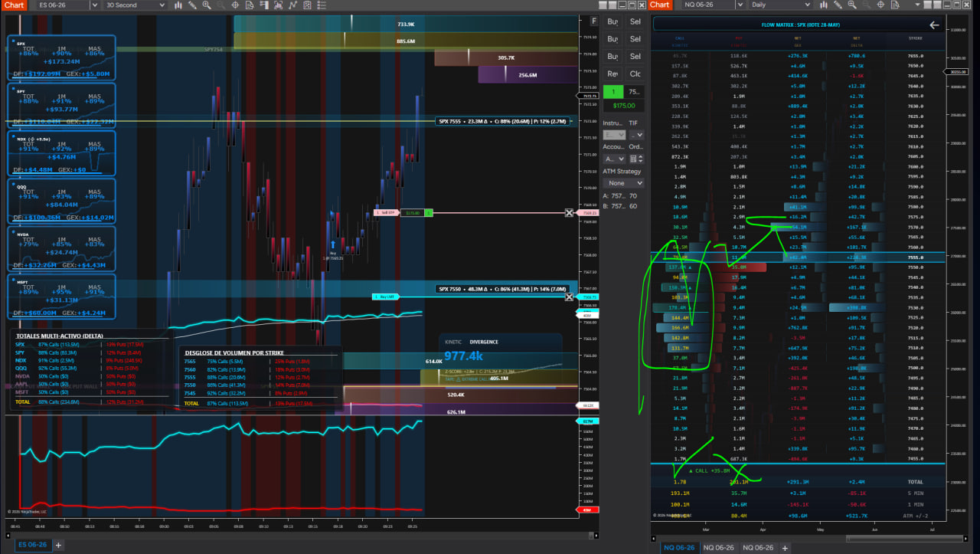The image size is (980, 554).
Task: Select the SPX flow card
Action: tap(61, 57)
